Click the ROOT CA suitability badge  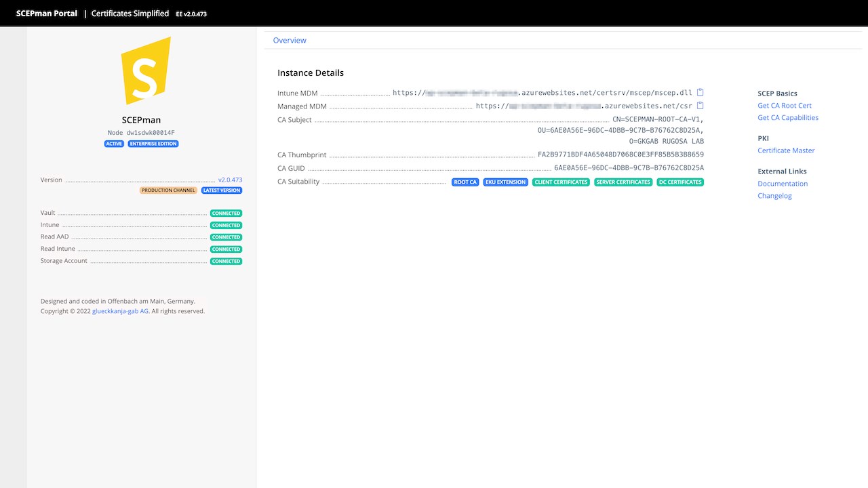coord(465,182)
